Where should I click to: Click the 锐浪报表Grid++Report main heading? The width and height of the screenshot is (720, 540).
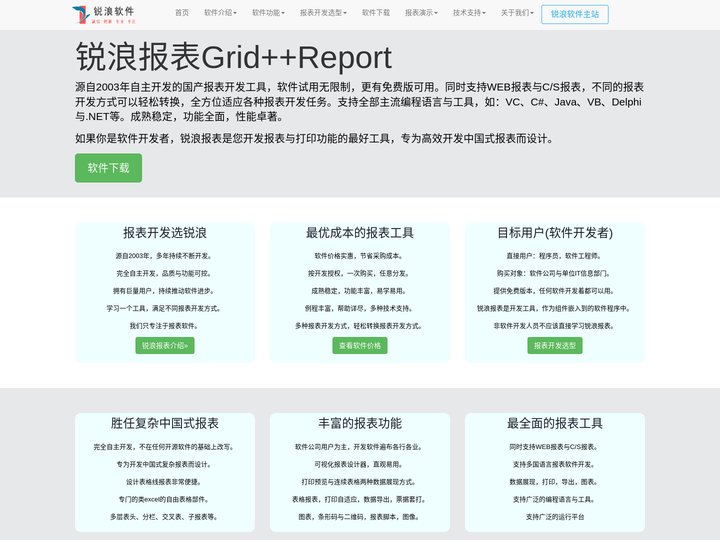click(234, 57)
